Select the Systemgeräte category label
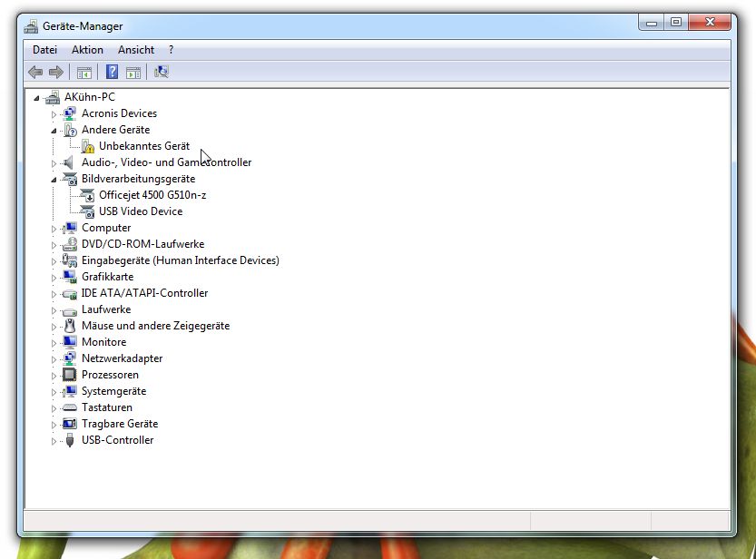Screen dimensions: 756x559 113,391
